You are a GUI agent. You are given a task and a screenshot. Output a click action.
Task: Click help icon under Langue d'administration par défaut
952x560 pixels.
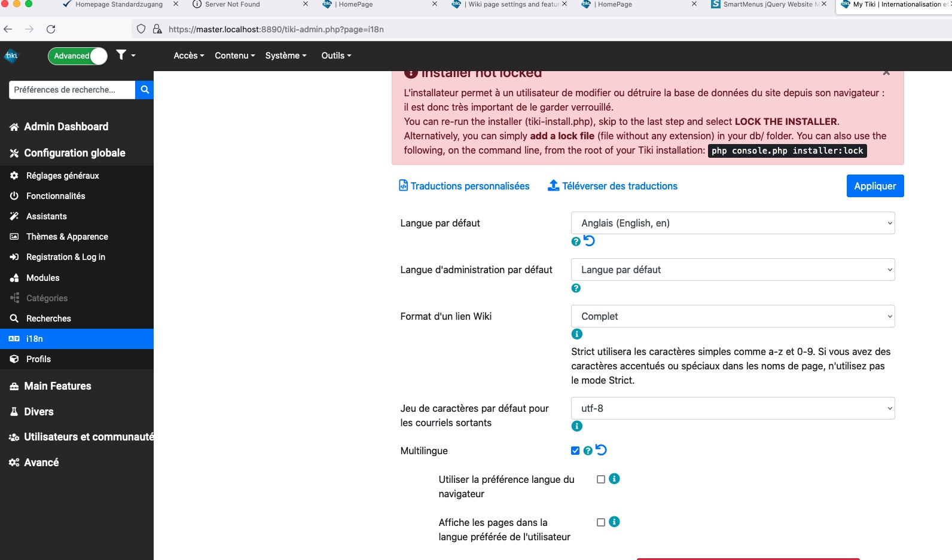pyautogui.click(x=576, y=288)
